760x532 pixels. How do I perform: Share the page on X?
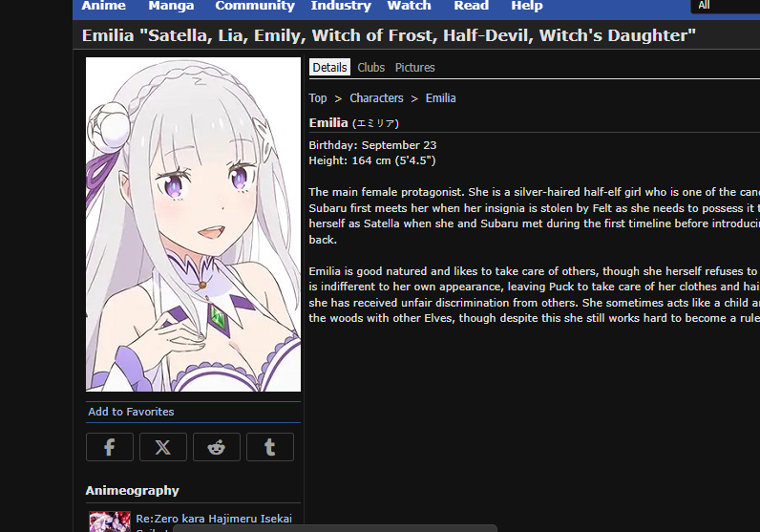[x=163, y=447]
